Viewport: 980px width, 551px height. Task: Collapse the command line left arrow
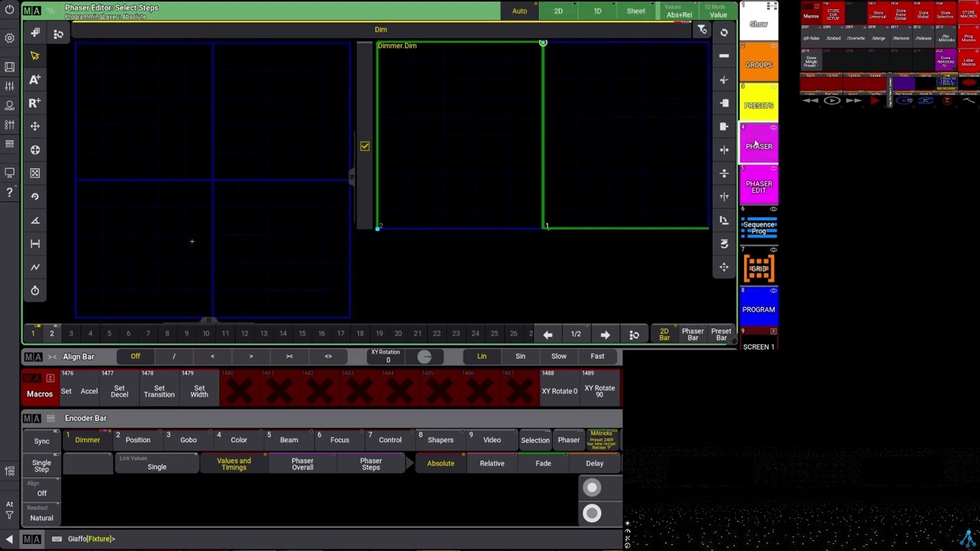tap(9, 539)
